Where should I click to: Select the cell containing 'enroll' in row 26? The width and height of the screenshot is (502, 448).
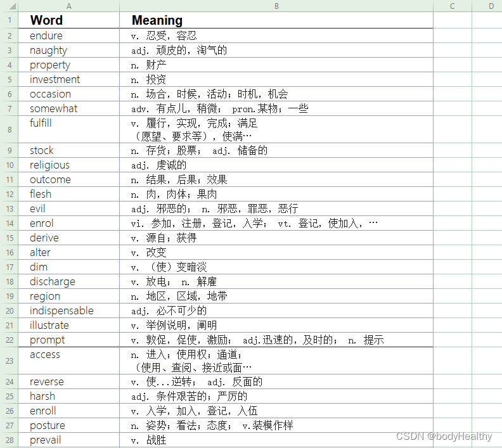69,411
